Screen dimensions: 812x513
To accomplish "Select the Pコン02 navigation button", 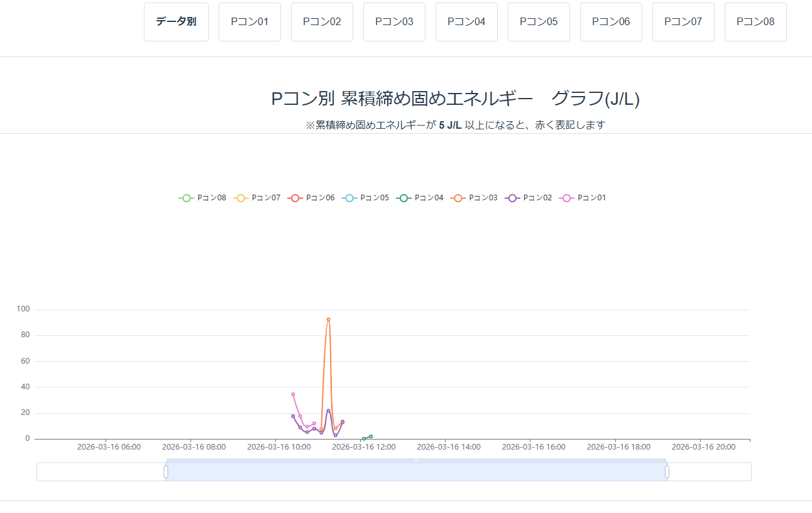I will 322,21.
